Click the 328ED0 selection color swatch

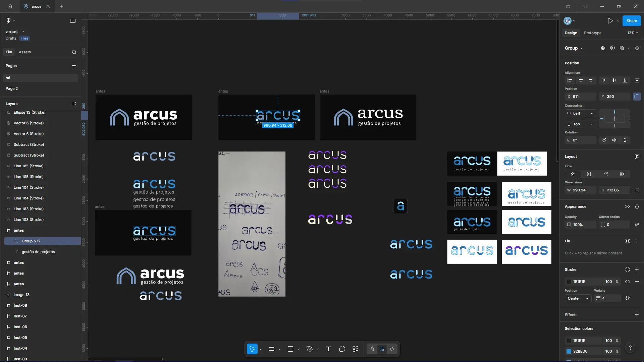[569, 351]
